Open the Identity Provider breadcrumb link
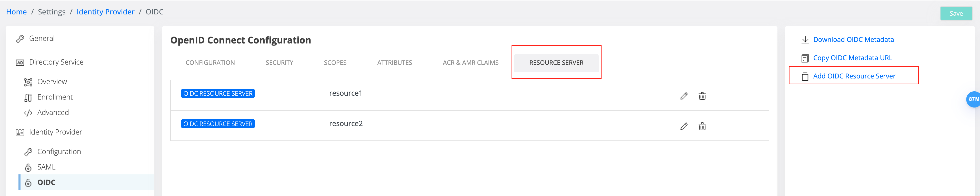 [x=105, y=12]
